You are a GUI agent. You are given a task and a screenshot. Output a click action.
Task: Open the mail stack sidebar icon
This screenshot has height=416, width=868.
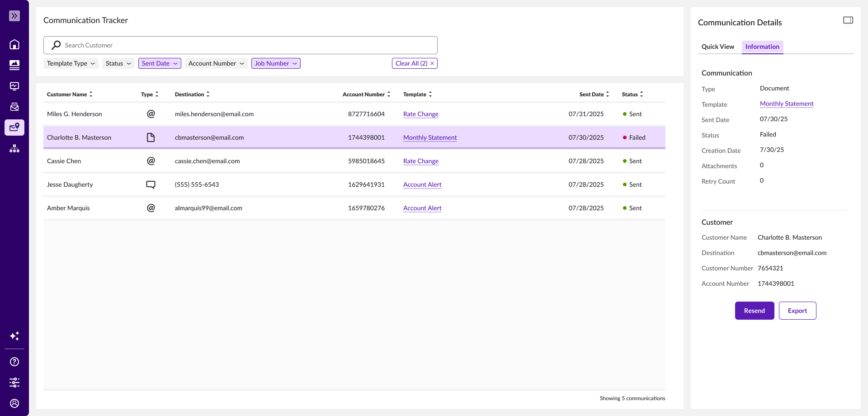pos(14,107)
